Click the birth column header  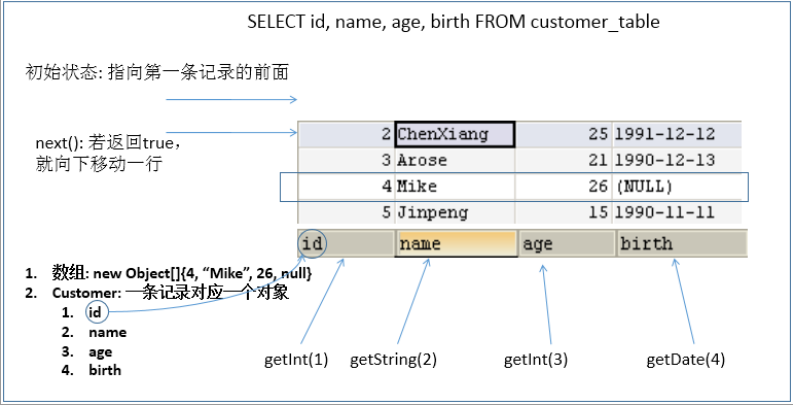(681, 244)
